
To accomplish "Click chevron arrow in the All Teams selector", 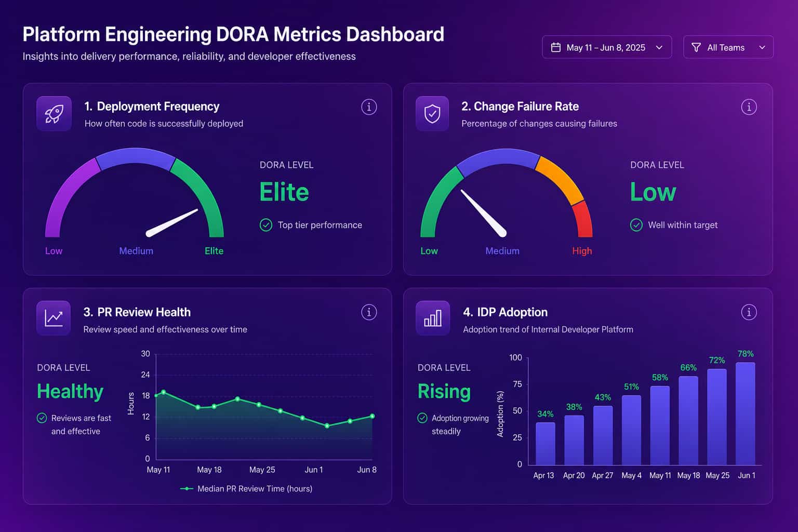I will pos(762,47).
